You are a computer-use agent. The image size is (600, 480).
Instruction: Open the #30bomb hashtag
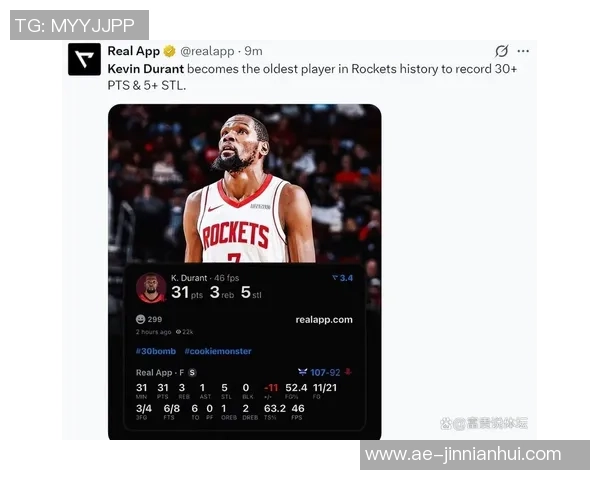pos(156,351)
